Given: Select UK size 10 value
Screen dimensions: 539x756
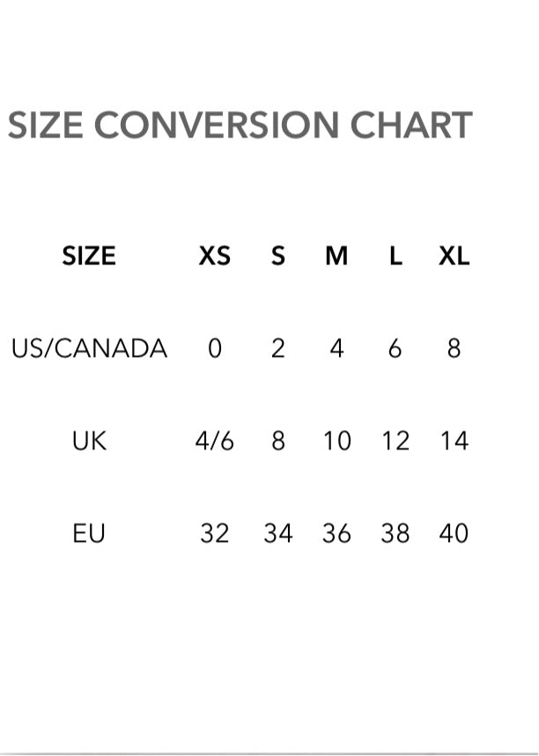Looking at the screenshot, I should pyautogui.click(x=336, y=441).
